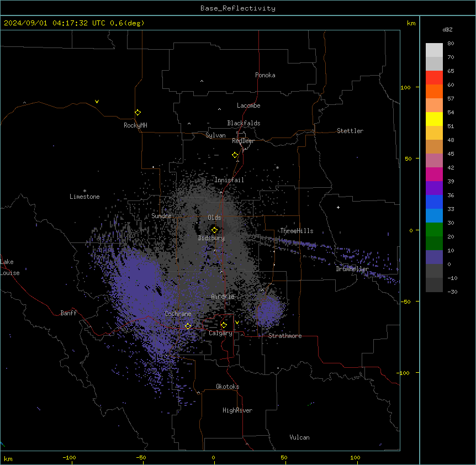The image size is (476, 465).
Task: Click the Stettler label
Action: (350, 131)
